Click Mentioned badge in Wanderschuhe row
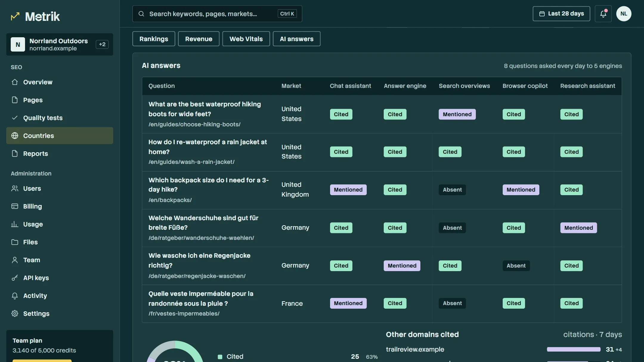Image resolution: width=644 pixels, height=362 pixels. coord(578,228)
